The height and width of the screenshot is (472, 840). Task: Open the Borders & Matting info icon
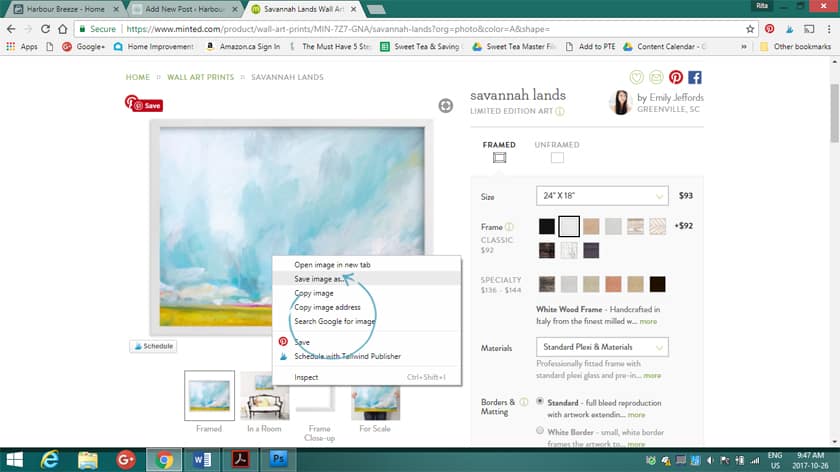point(524,402)
